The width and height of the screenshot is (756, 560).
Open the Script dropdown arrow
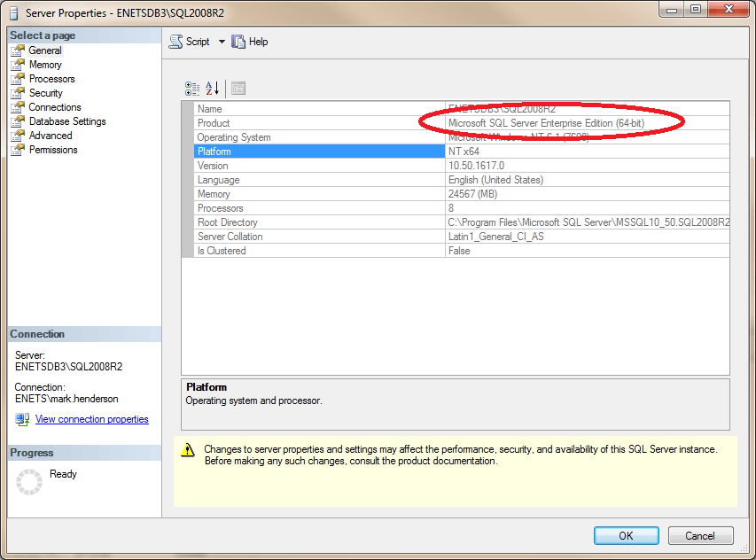click(x=222, y=42)
